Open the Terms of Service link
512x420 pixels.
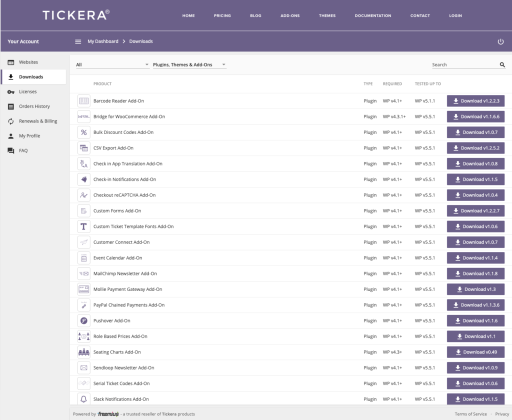click(x=470, y=413)
